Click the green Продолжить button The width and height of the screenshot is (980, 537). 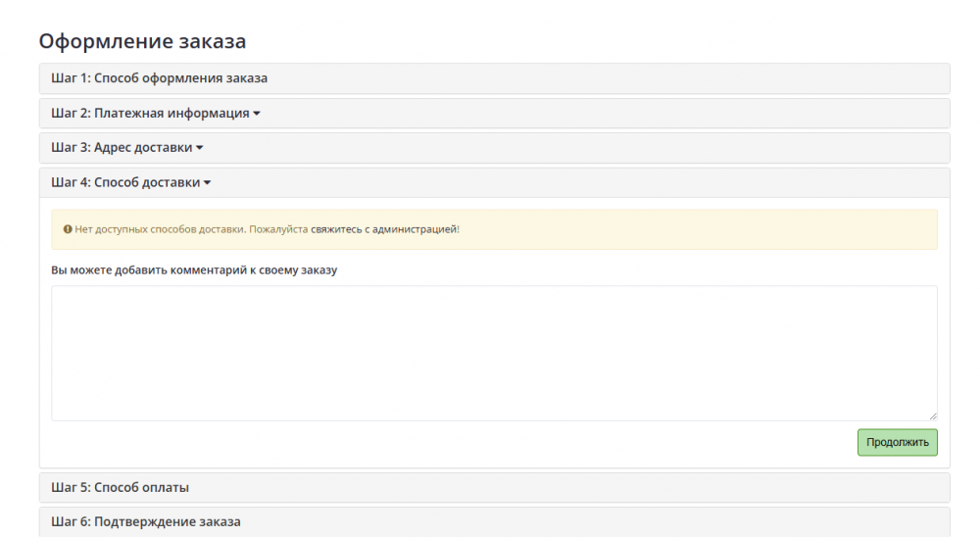coord(897,442)
